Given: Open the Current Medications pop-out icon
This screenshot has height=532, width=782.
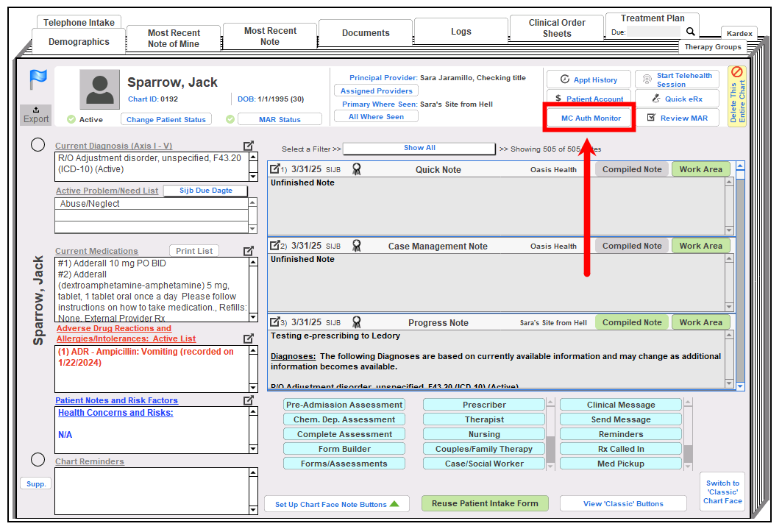Looking at the screenshot, I should [249, 251].
